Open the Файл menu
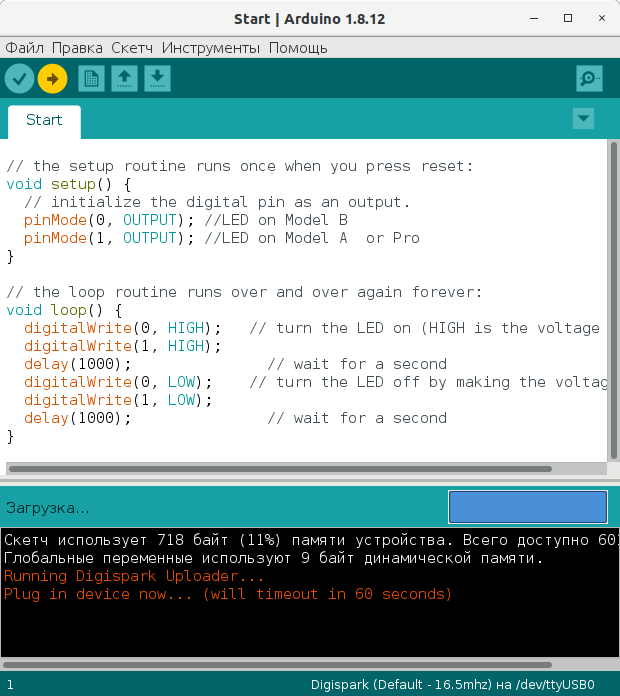 (24, 48)
